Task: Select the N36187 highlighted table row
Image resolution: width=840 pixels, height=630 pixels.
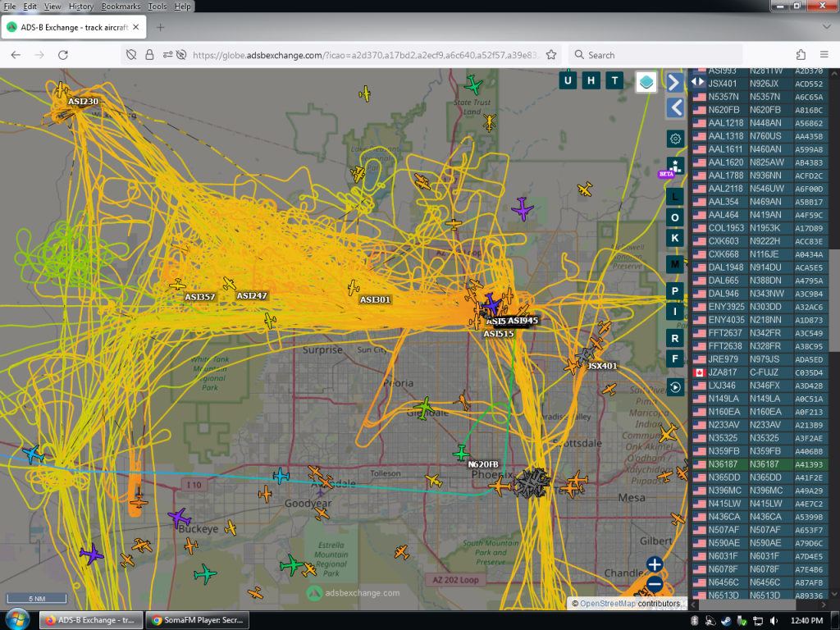Action: 760,464
